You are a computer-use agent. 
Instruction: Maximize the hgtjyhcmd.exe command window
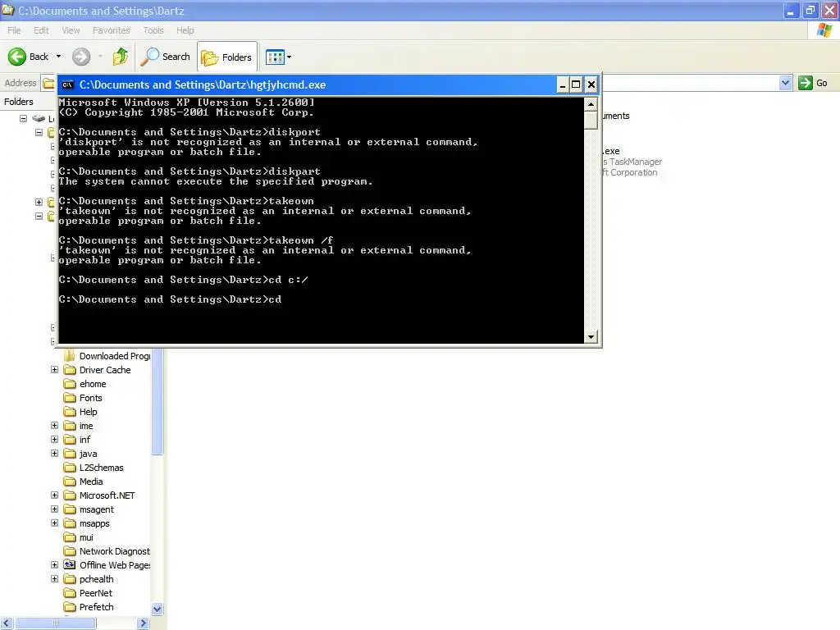(x=576, y=84)
